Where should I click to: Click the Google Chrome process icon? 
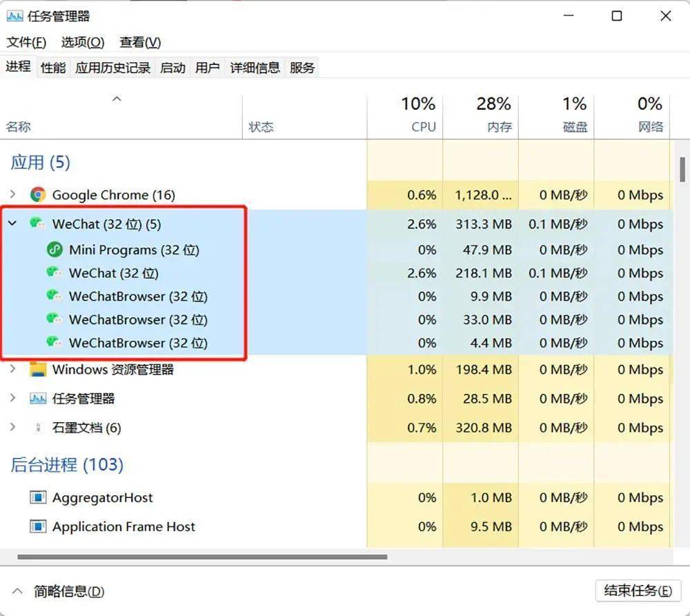37,195
